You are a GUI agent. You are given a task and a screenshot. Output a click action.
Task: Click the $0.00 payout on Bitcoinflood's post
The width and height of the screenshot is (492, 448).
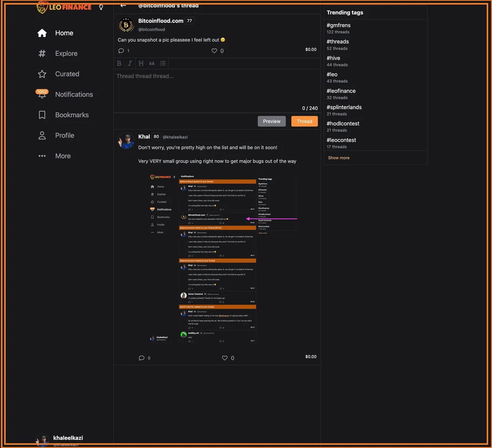[x=311, y=50]
